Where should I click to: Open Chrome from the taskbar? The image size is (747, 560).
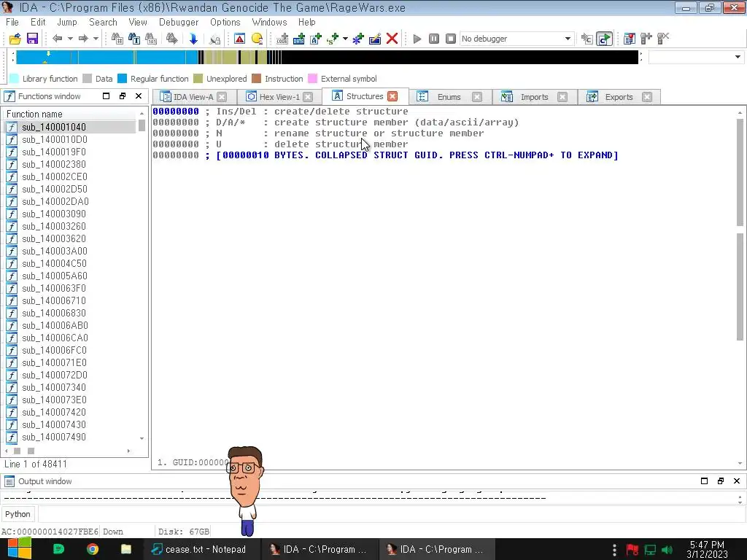tap(93, 549)
